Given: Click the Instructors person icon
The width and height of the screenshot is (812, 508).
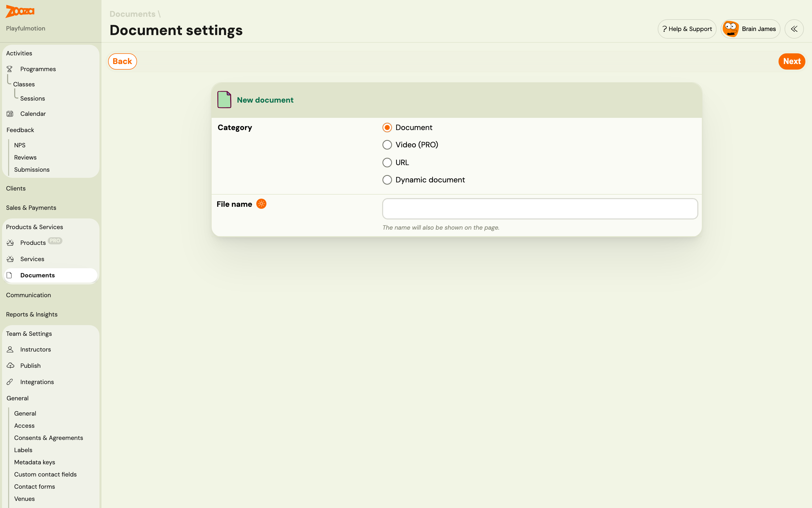Looking at the screenshot, I should pyautogui.click(x=10, y=350).
